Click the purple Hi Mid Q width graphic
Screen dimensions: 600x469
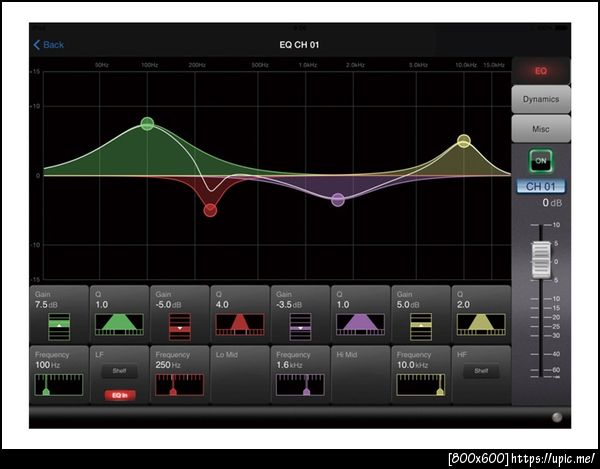click(360, 324)
